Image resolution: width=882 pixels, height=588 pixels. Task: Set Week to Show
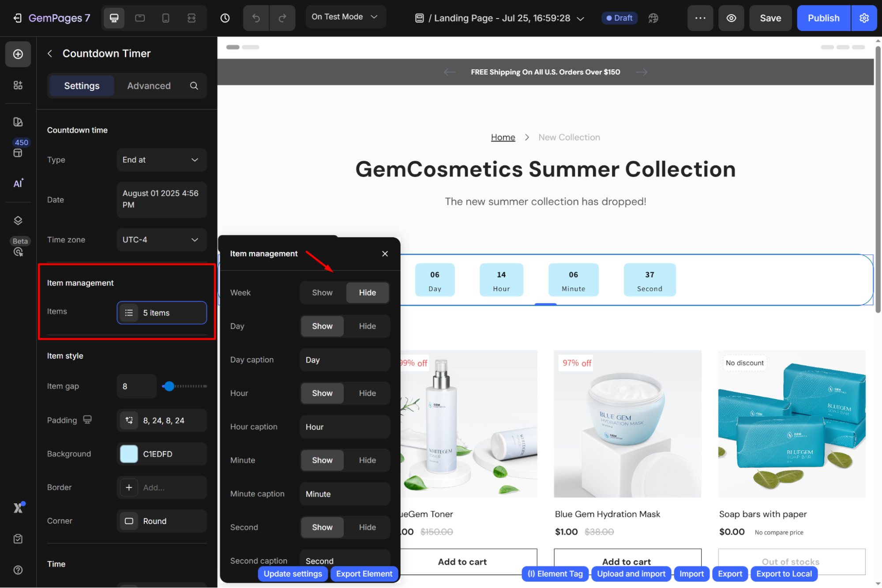click(x=322, y=292)
